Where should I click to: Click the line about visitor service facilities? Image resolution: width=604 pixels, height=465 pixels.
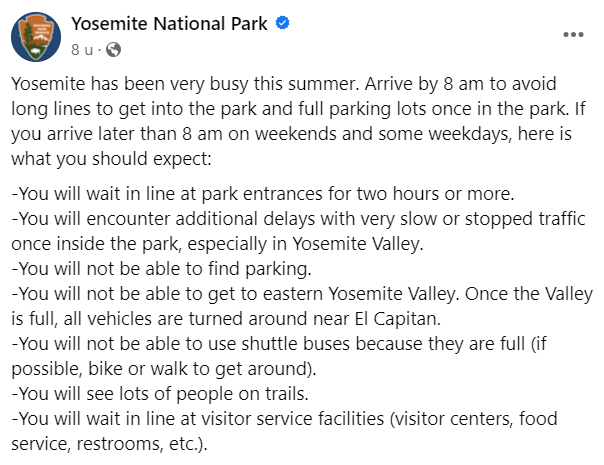click(284, 431)
